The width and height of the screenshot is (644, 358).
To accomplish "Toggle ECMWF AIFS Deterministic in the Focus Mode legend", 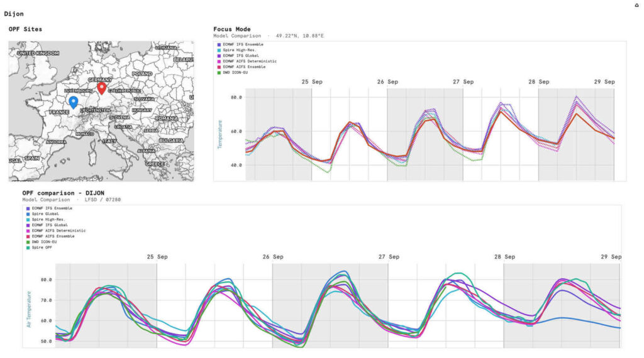I will coord(247,61).
